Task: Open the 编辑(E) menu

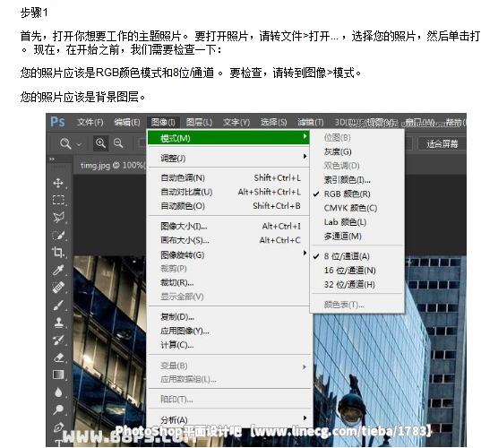Action: [127, 122]
